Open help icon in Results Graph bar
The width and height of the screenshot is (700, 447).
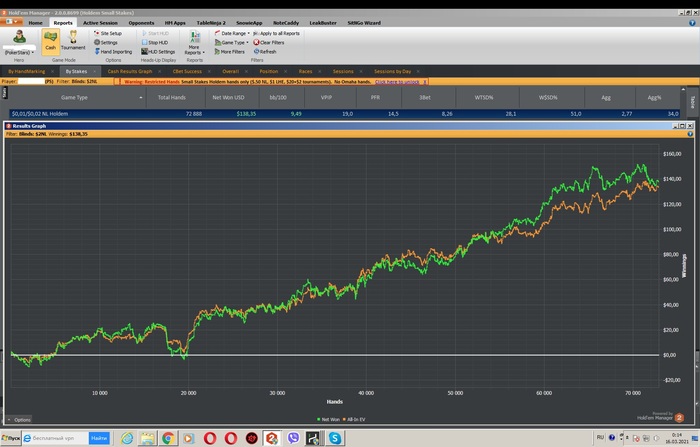690,134
